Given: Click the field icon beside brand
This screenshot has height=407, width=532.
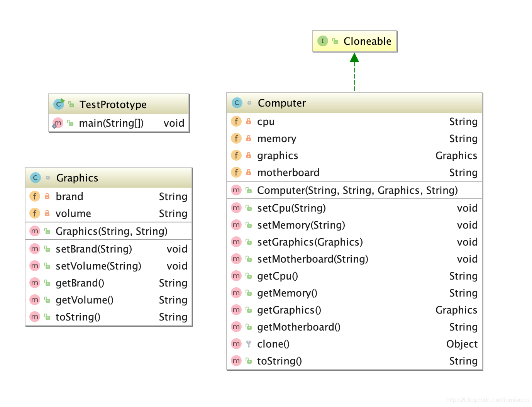Looking at the screenshot, I should pyautogui.click(x=35, y=196).
